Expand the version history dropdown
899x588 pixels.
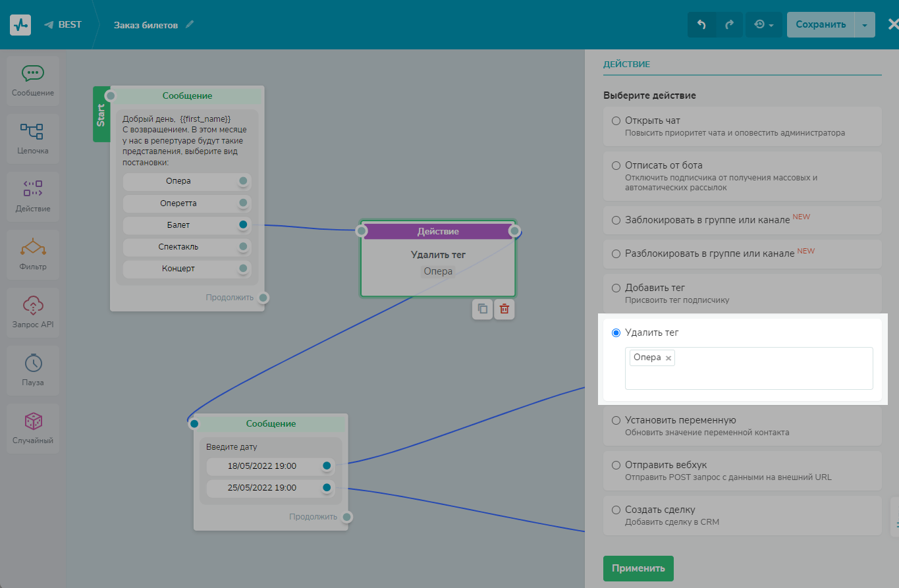click(764, 25)
